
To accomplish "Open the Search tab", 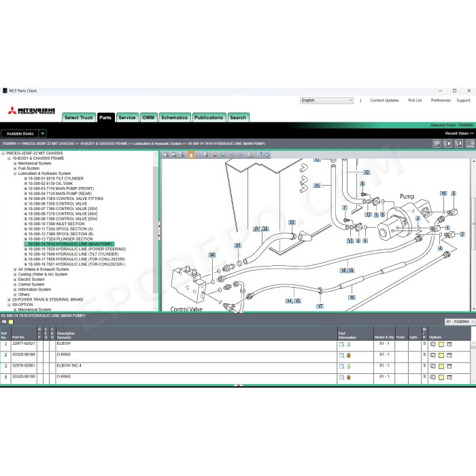I will pos(238,118).
